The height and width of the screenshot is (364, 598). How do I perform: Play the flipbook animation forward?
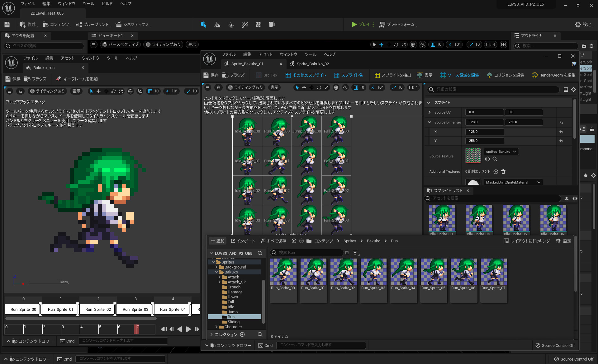pyautogui.click(x=188, y=329)
